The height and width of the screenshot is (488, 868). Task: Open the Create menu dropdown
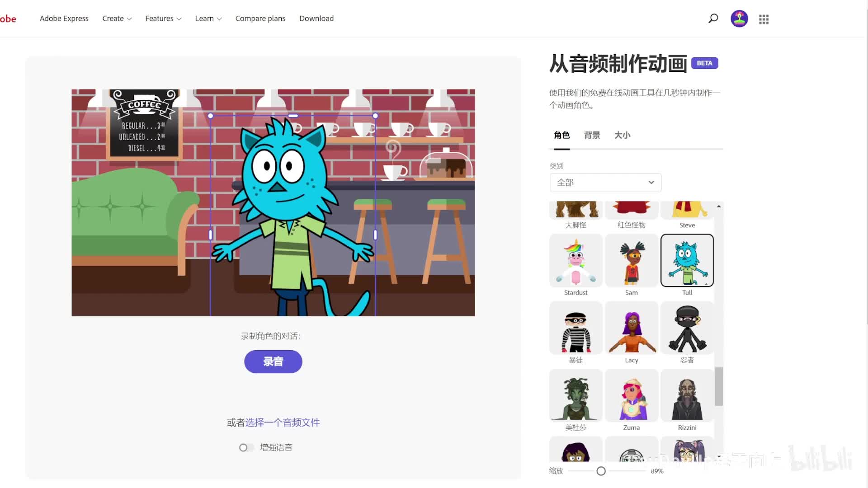point(117,19)
